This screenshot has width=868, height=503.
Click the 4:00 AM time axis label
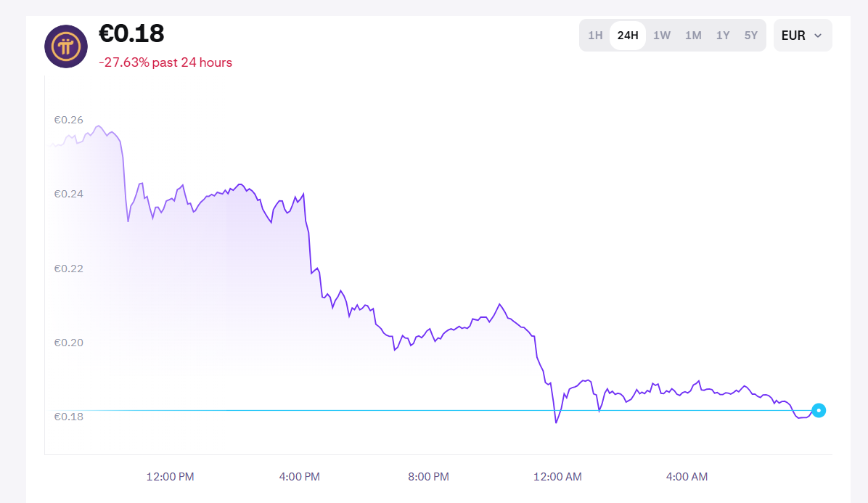point(687,477)
